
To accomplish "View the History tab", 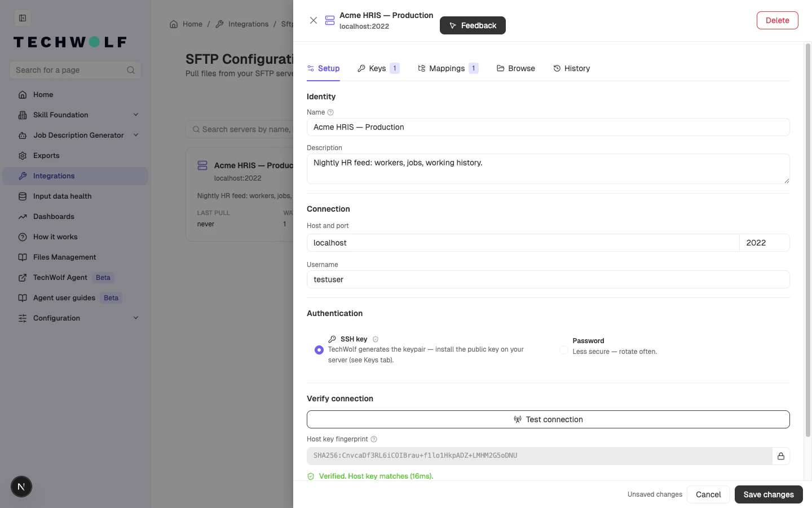I will click(572, 68).
